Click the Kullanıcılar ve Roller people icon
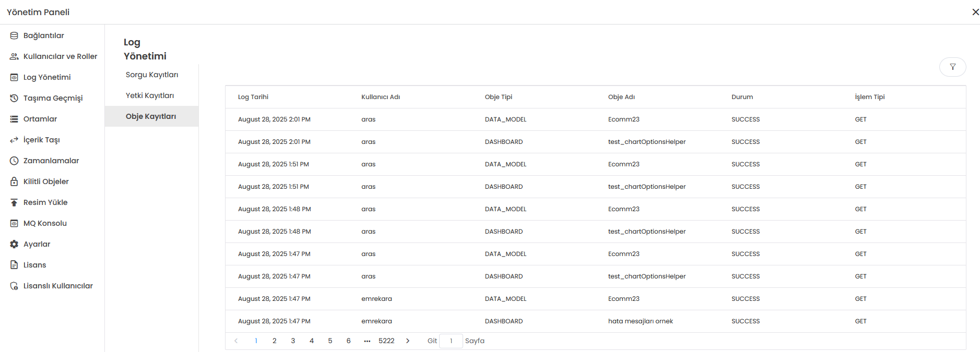 14,56
